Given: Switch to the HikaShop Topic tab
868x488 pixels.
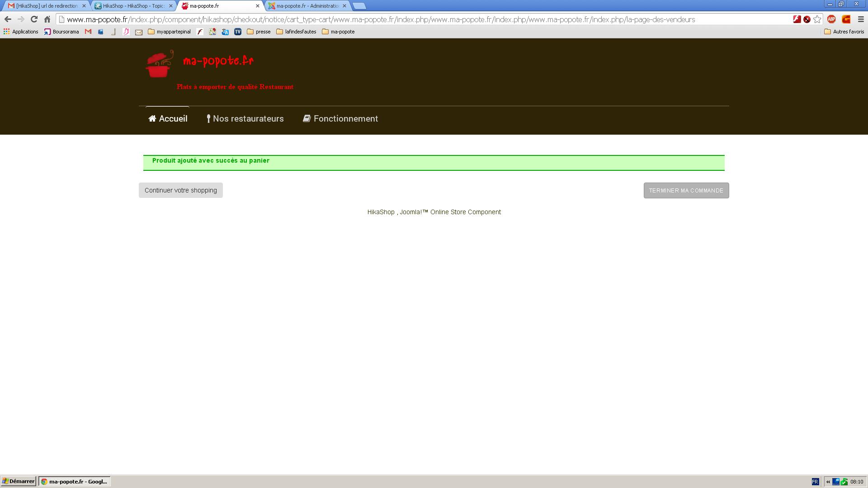Looking at the screenshot, I should [133, 6].
